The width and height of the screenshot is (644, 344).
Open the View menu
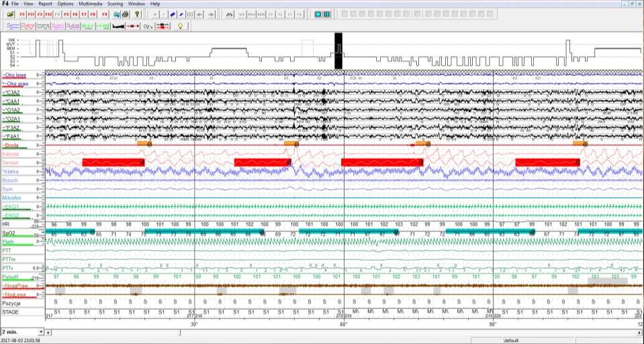point(28,4)
